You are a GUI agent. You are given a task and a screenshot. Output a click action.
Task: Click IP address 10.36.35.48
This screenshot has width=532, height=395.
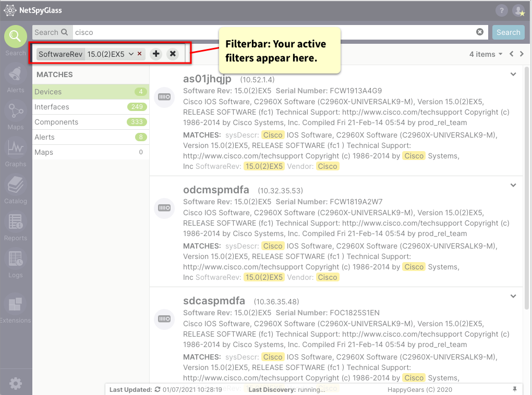[276, 301]
